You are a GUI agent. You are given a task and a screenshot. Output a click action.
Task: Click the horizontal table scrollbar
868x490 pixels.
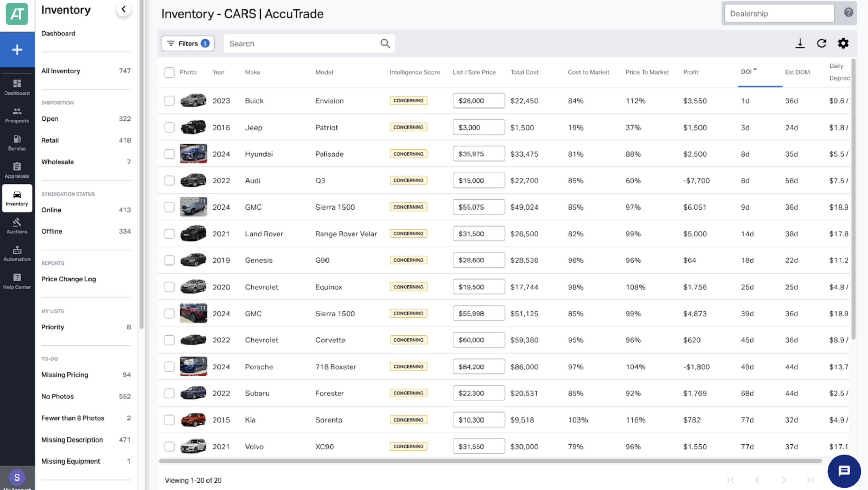pyautogui.click(x=490, y=461)
